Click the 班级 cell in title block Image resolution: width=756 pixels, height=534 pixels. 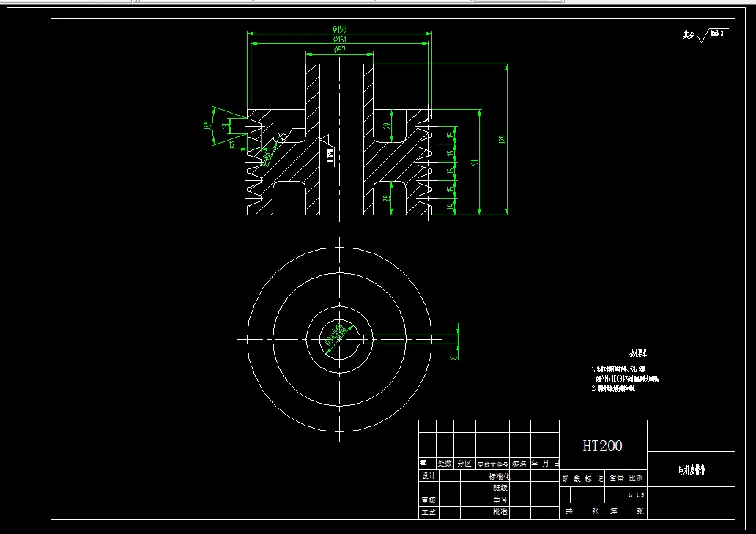pos(500,488)
